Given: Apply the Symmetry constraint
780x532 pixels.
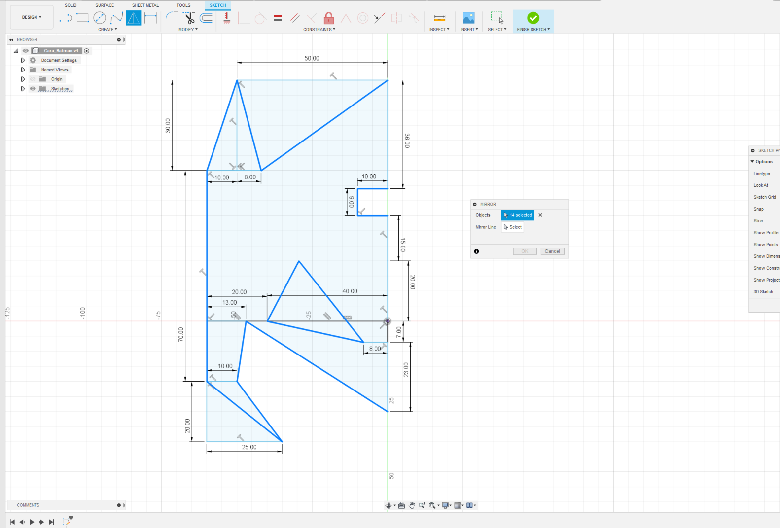Looking at the screenshot, I should point(396,18).
